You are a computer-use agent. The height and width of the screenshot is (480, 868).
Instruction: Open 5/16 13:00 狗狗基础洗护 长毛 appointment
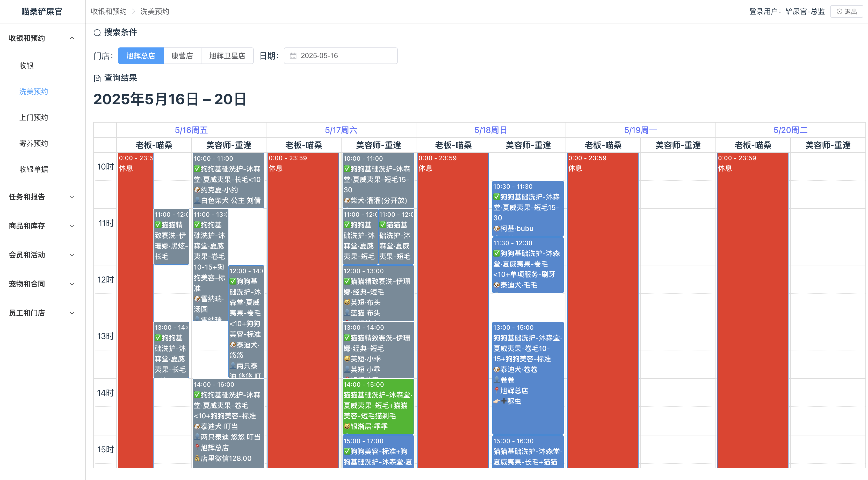171,350
